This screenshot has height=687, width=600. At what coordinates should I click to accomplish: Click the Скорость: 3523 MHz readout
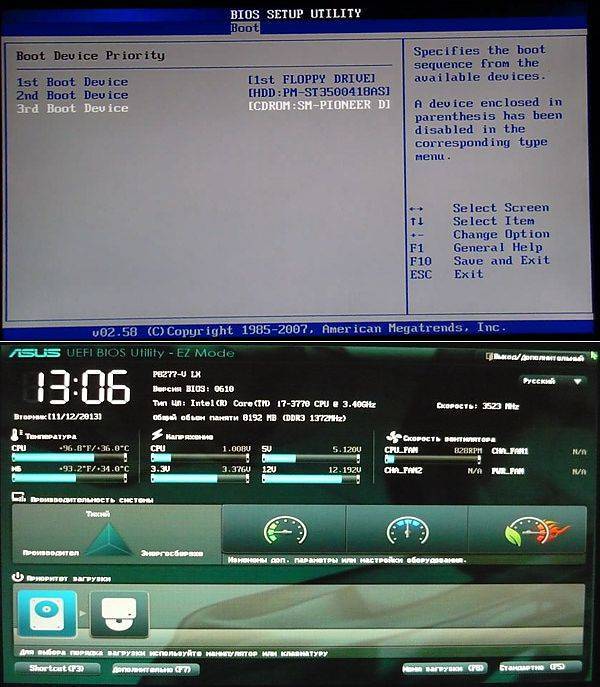point(478,406)
